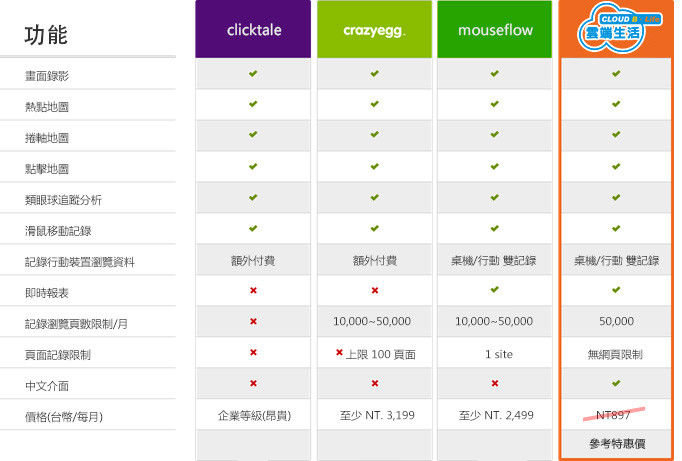The image size is (682, 461).
Task: Click the 熱點地圖 feature label
Action: (x=47, y=107)
